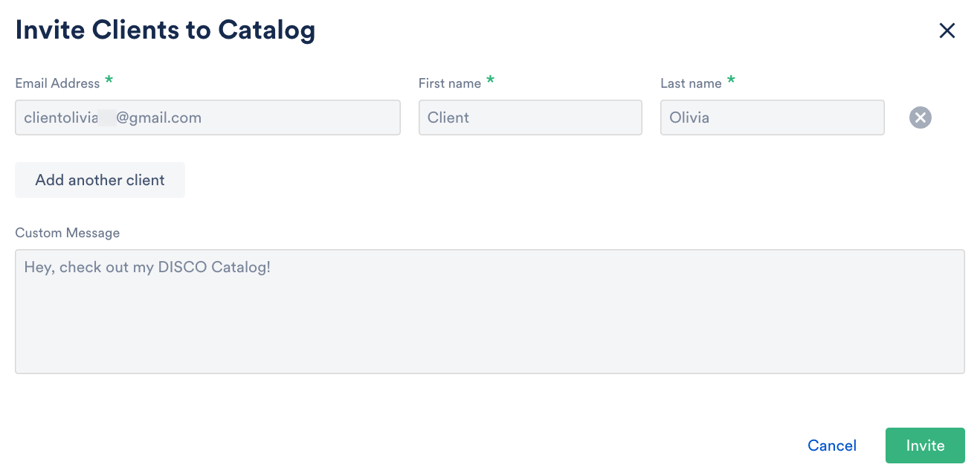Click the required asterisk beside Last name
Screen dimensions: 980x476
(731, 80)
